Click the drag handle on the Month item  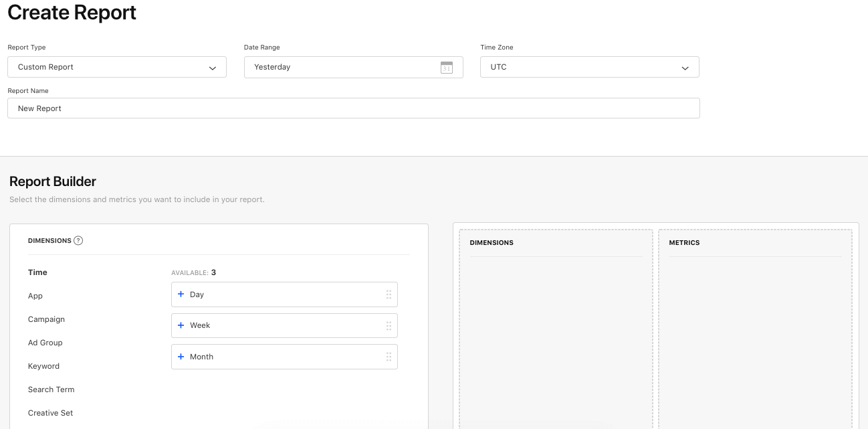pos(389,356)
